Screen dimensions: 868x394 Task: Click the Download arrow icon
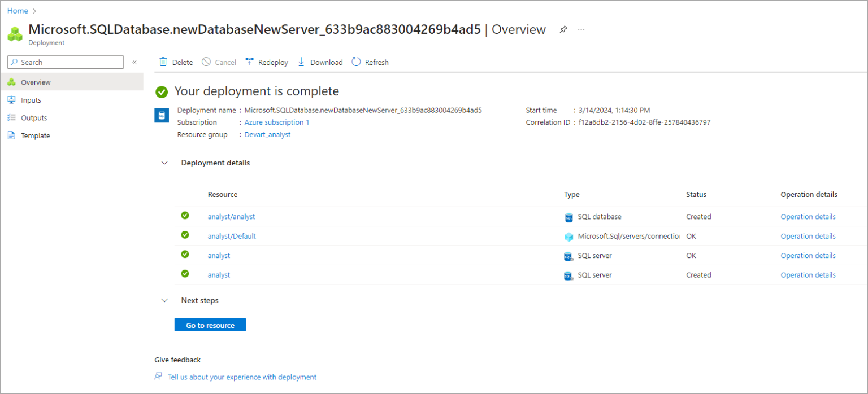pos(301,62)
